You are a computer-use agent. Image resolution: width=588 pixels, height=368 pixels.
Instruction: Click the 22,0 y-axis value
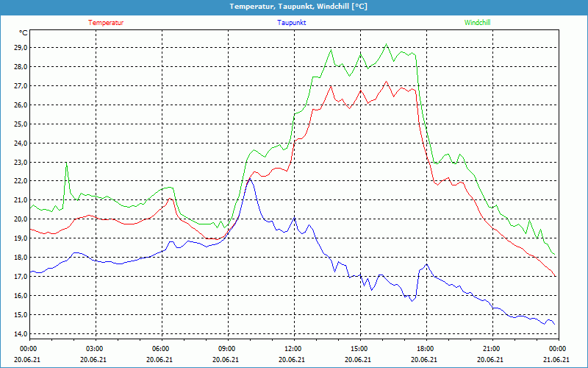coord(21,181)
